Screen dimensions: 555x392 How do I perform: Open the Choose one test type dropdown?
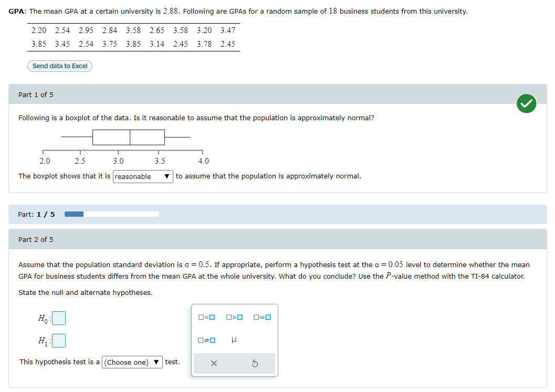[x=131, y=362]
